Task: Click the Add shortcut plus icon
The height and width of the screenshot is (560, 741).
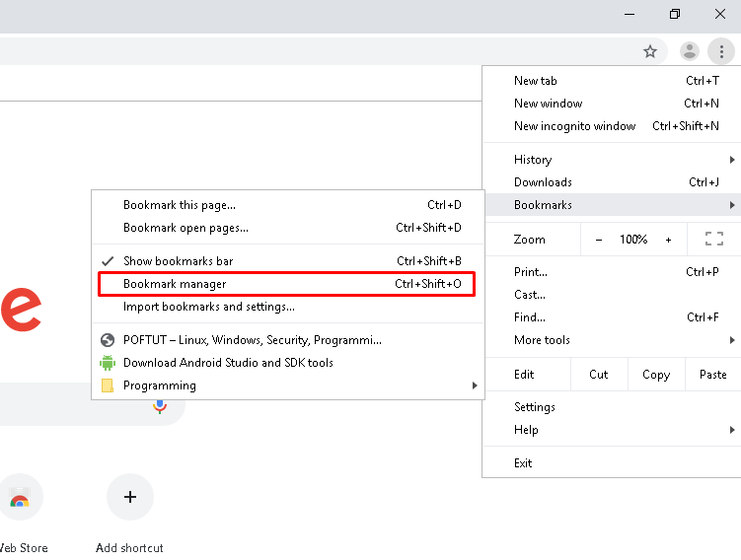Action: click(x=130, y=497)
